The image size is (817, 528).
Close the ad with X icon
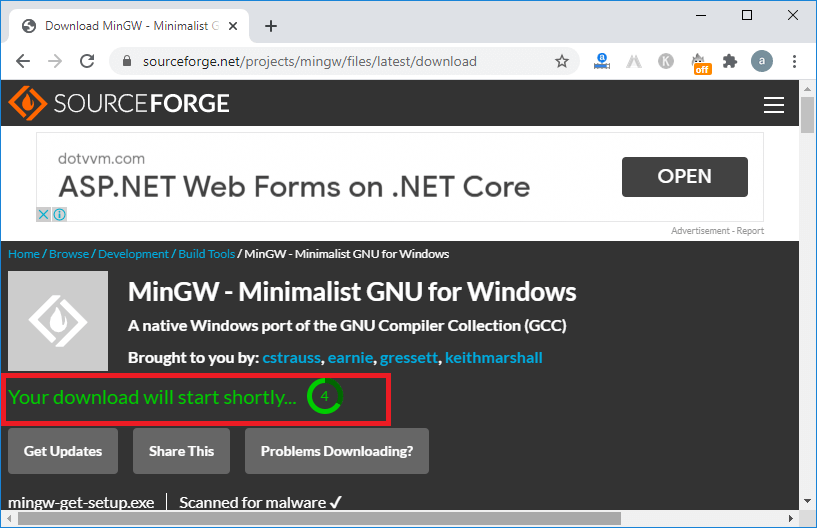click(x=44, y=214)
